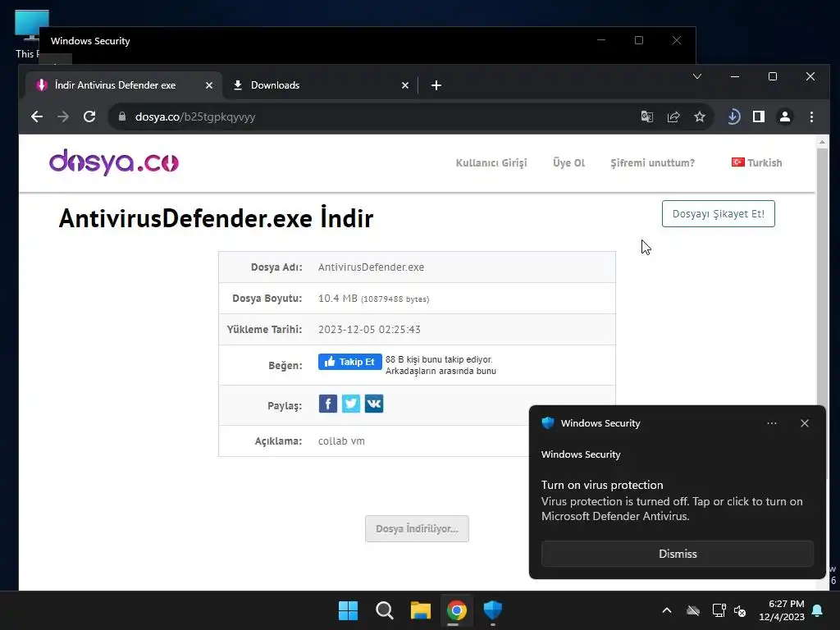
Task: Click the Facebook Takip Et button
Action: (x=349, y=362)
